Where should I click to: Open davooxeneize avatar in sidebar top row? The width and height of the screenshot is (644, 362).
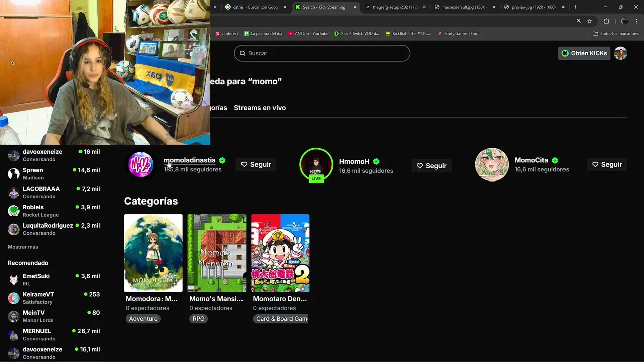14,155
